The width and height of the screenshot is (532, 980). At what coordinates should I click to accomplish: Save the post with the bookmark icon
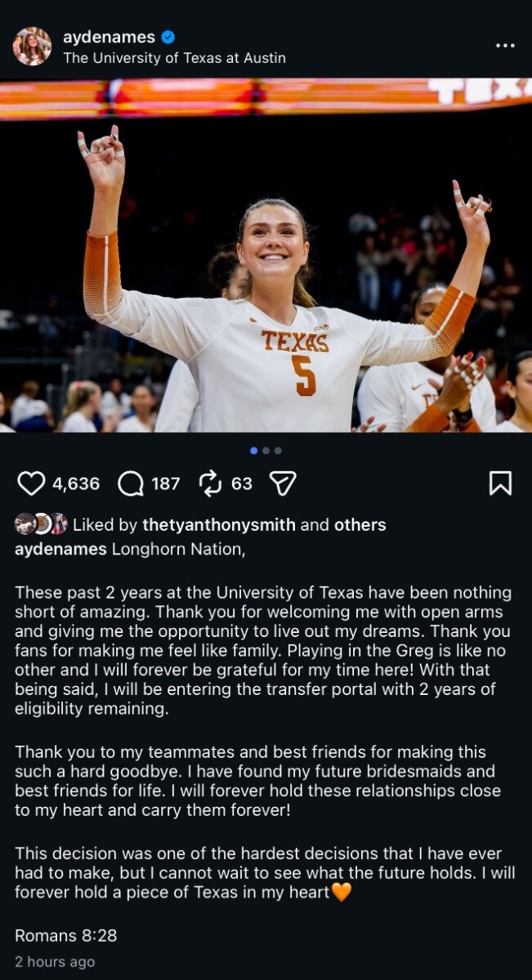click(x=500, y=483)
